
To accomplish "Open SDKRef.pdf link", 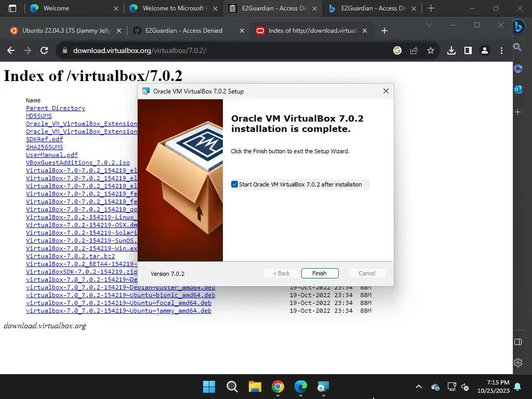I will tap(45, 139).
